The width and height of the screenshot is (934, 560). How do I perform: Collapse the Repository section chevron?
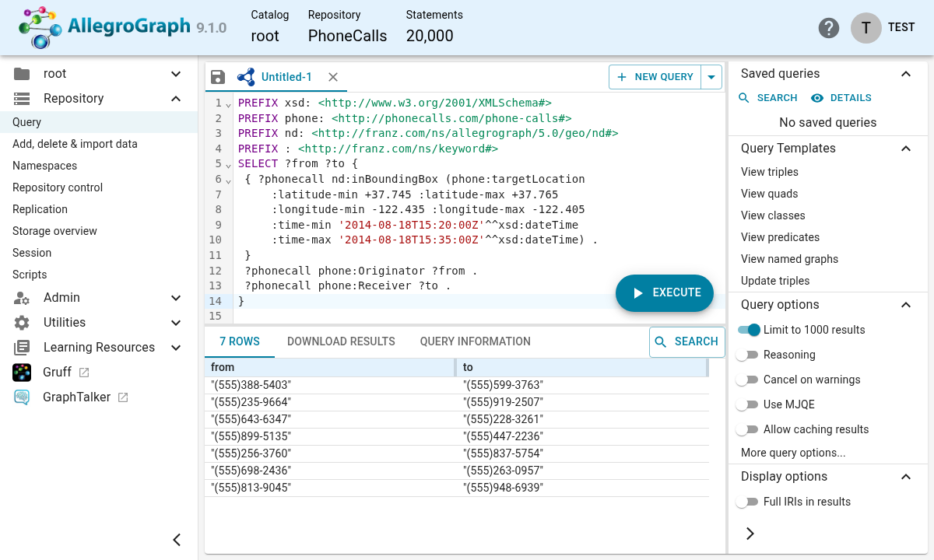click(x=176, y=99)
